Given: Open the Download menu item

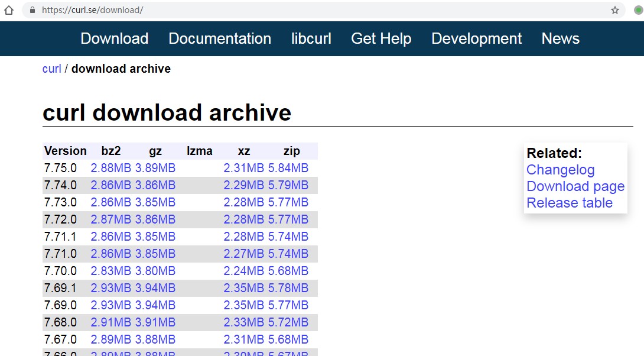Looking at the screenshot, I should (114, 38).
